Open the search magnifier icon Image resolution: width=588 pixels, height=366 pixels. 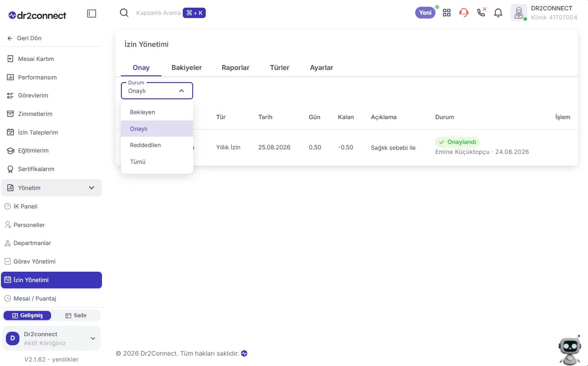pyautogui.click(x=124, y=13)
